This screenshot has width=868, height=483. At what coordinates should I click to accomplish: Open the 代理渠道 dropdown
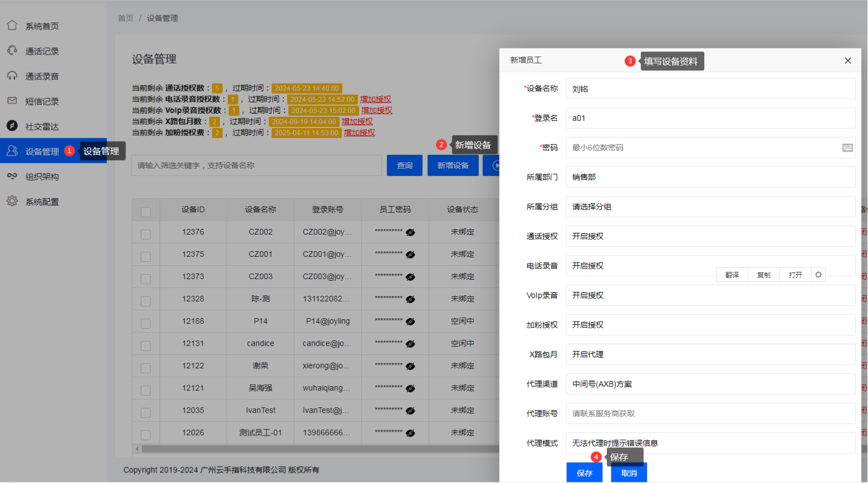tap(710, 384)
